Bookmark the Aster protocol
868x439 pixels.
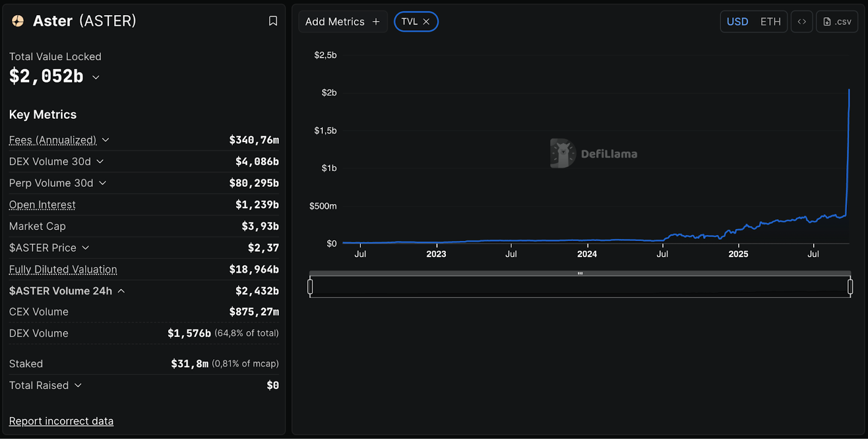[273, 21]
